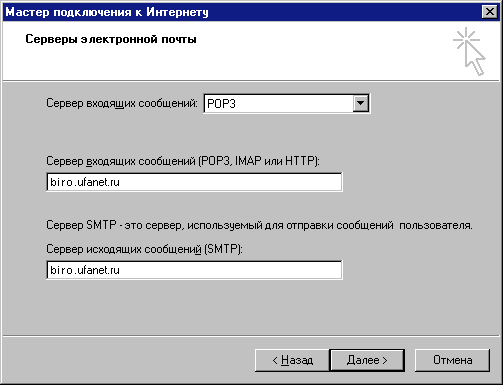
Task: Click the heading Серверы электронной почты
Action: (111, 39)
